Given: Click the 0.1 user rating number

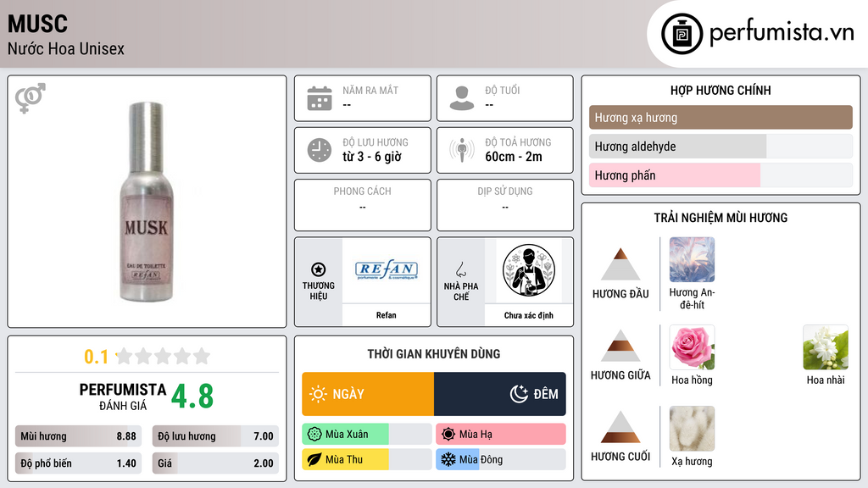Looking at the screenshot, I should tap(96, 357).
